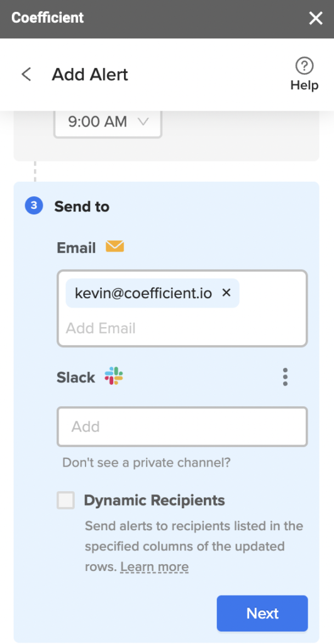Click the colorful Slack logo icon
The height and width of the screenshot is (644, 334).
tap(114, 376)
